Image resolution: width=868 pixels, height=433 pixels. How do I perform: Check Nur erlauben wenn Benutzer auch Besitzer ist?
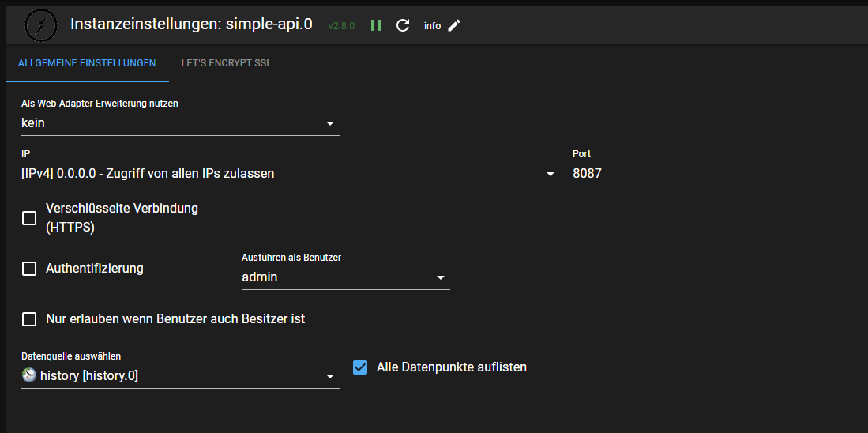pos(29,319)
